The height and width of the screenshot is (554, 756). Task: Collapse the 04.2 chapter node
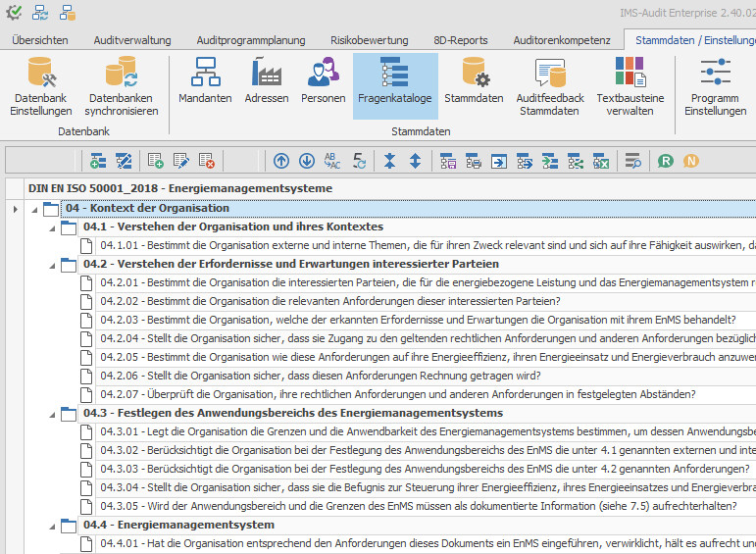[x=52, y=266]
